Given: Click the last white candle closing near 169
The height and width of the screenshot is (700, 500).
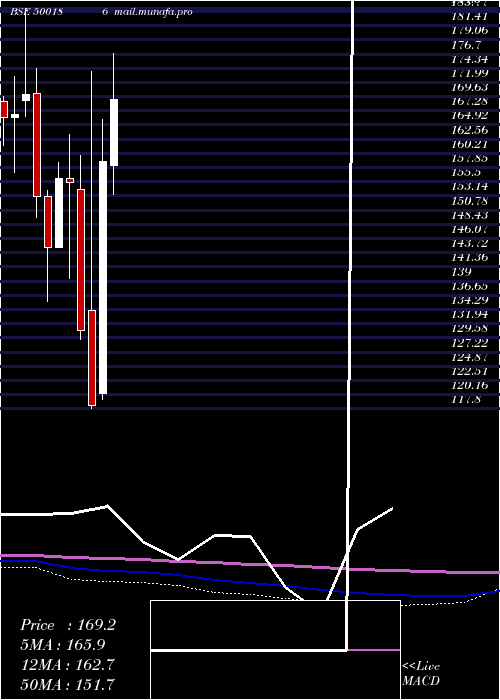Looking at the screenshot, I should 114,132.
